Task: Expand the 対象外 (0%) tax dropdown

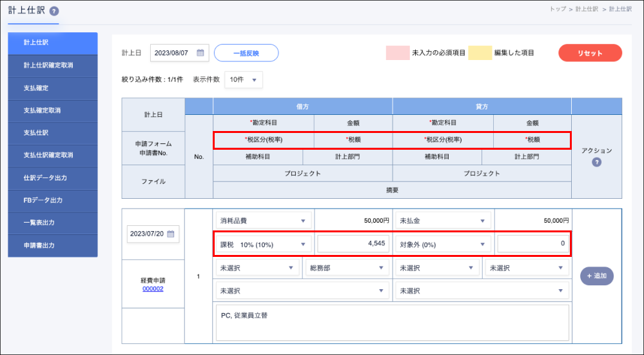Action: click(x=443, y=245)
